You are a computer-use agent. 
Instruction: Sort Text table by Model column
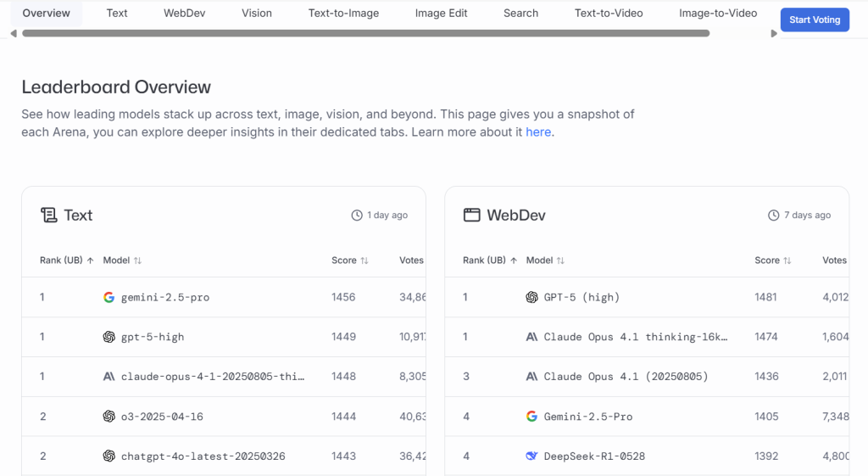click(x=122, y=260)
